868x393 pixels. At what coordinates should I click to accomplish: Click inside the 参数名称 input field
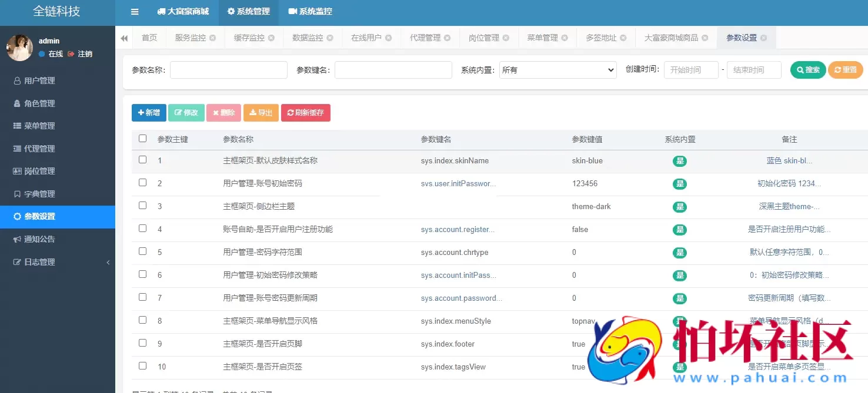[x=228, y=69]
